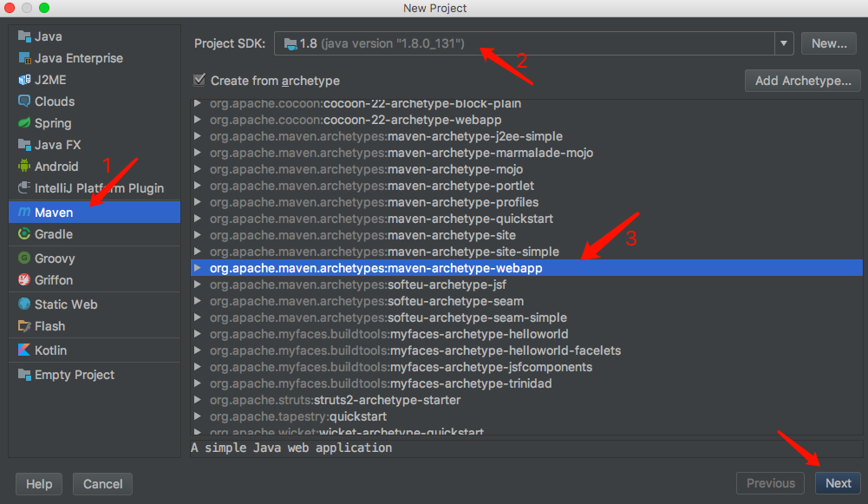Screen dimensions: 868x504
Task: Click the Java project type icon
Action: pos(24,36)
